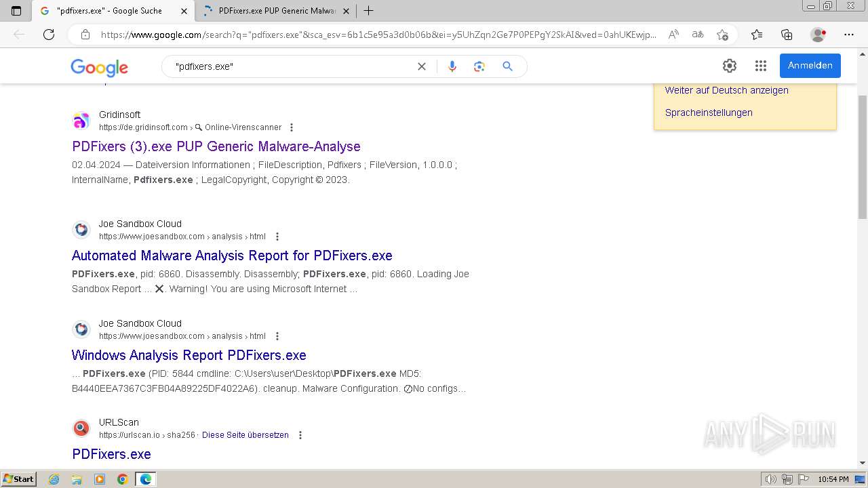The image size is (868, 488).
Task: Click the page vertical scrollbar thumb
Action: 863,157
